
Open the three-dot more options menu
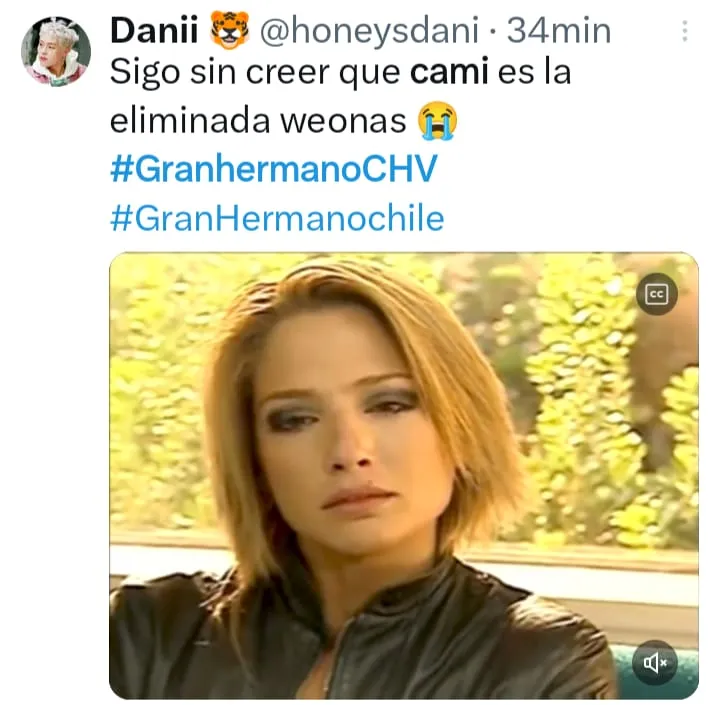(685, 31)
